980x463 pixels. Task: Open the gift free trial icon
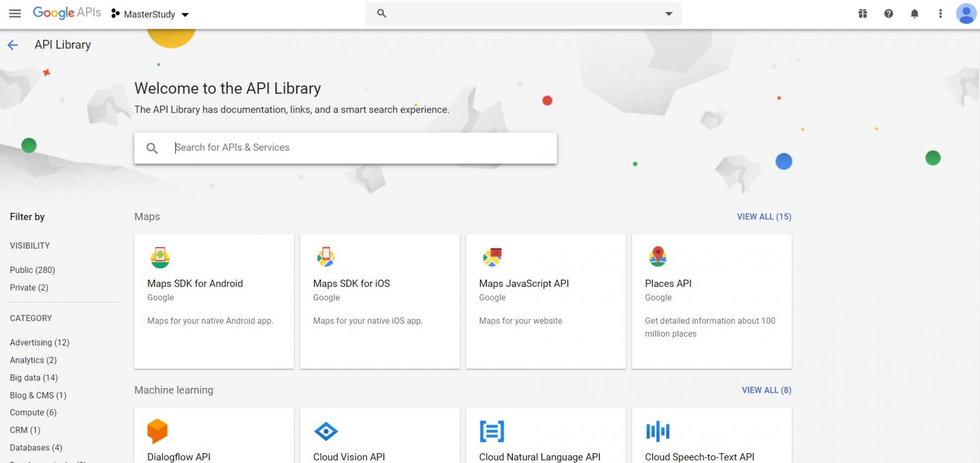862,14
